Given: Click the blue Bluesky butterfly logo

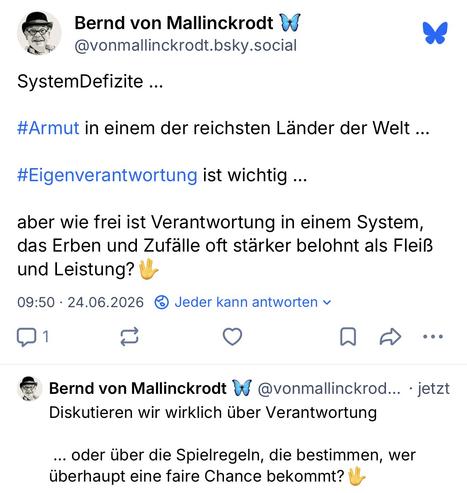Looking at the screenshot, I should tap(435, 33).
